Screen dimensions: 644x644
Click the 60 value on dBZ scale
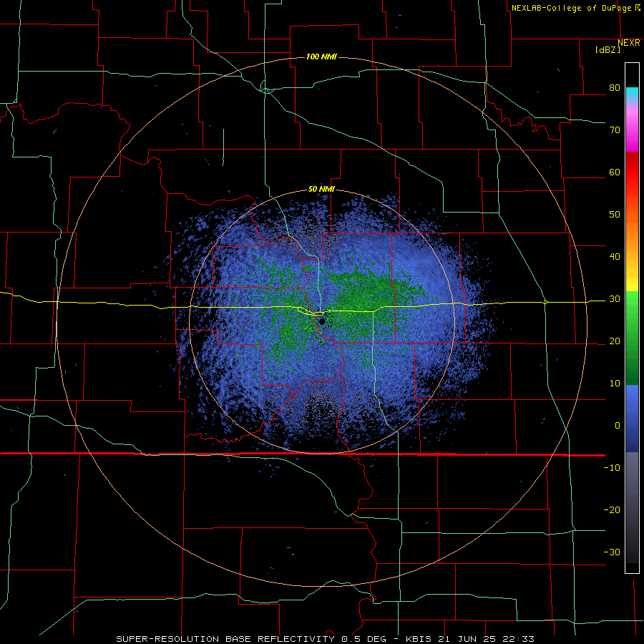(615, 172)
